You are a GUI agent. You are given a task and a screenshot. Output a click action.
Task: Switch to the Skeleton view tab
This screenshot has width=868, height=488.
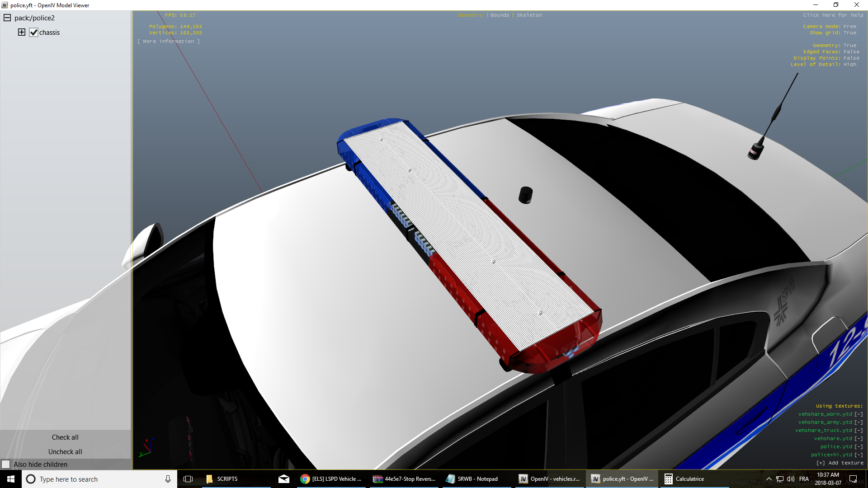(529, 15)
